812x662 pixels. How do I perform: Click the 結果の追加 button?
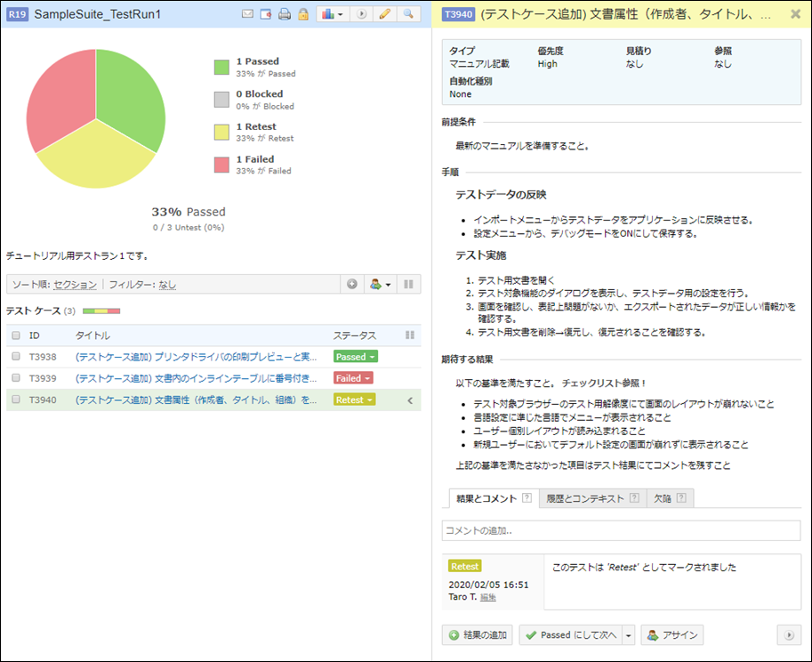point(478,634)
